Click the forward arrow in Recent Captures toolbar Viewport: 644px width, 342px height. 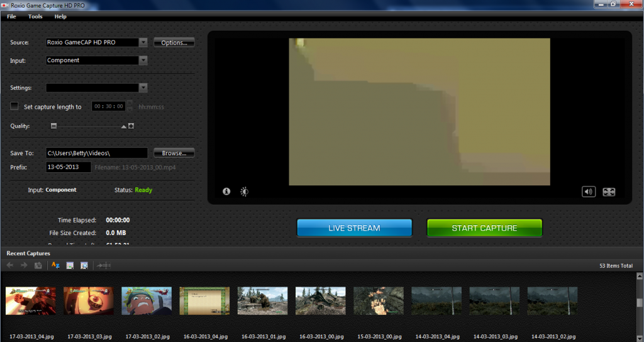(x=24, y=266)
